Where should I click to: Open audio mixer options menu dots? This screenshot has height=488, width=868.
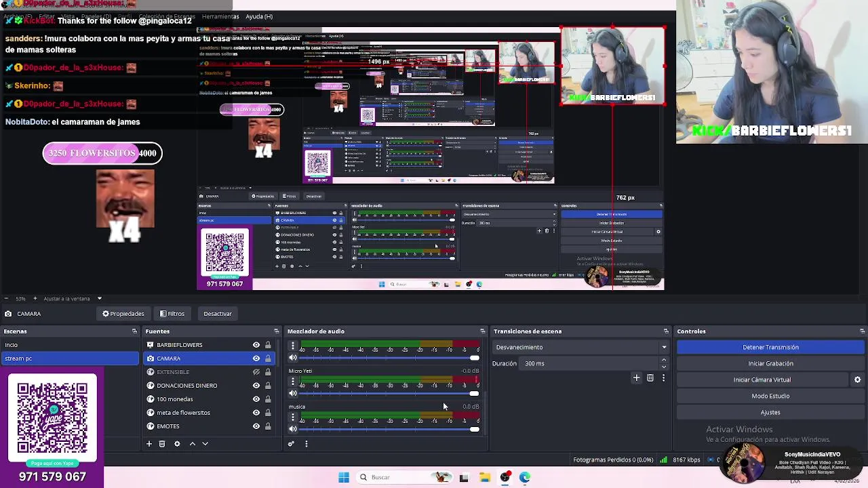pos(306,444)
